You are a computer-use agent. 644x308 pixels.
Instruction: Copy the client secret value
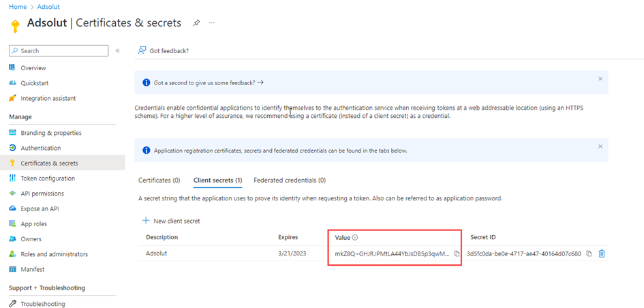[x=457, y=254]
